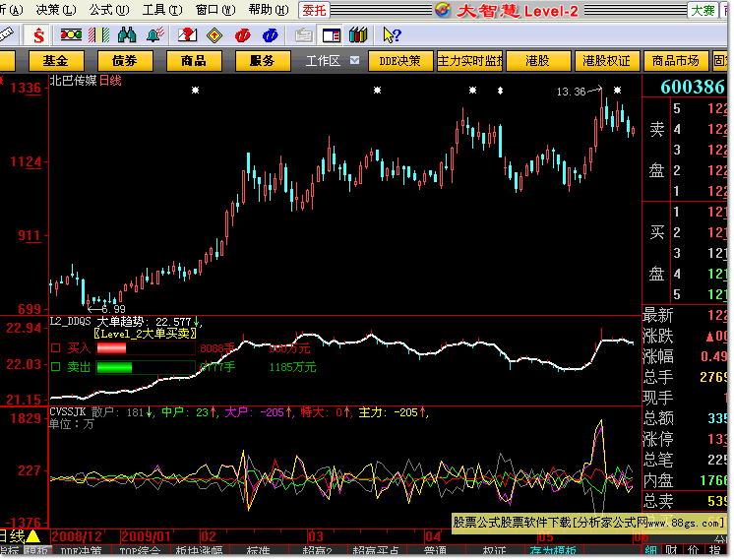Screen dimensions: 734x560
Task: Switch to the 超赢买点 bottom tab
Action: tap(376, 552)
